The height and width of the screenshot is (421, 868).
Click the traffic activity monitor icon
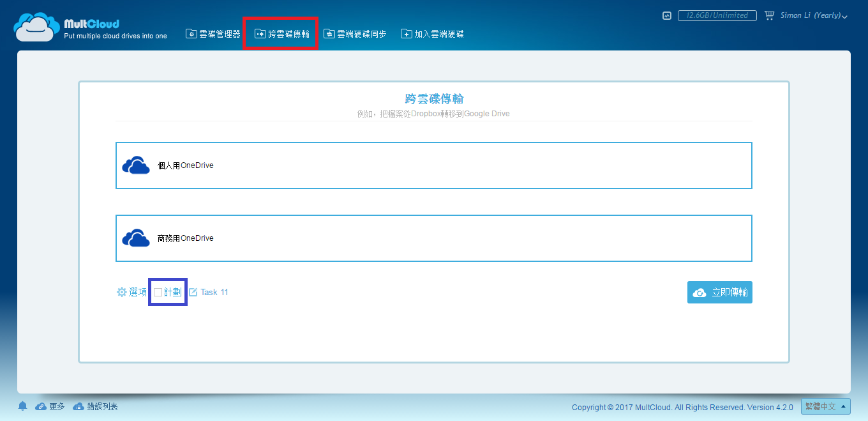pos(667,15)
